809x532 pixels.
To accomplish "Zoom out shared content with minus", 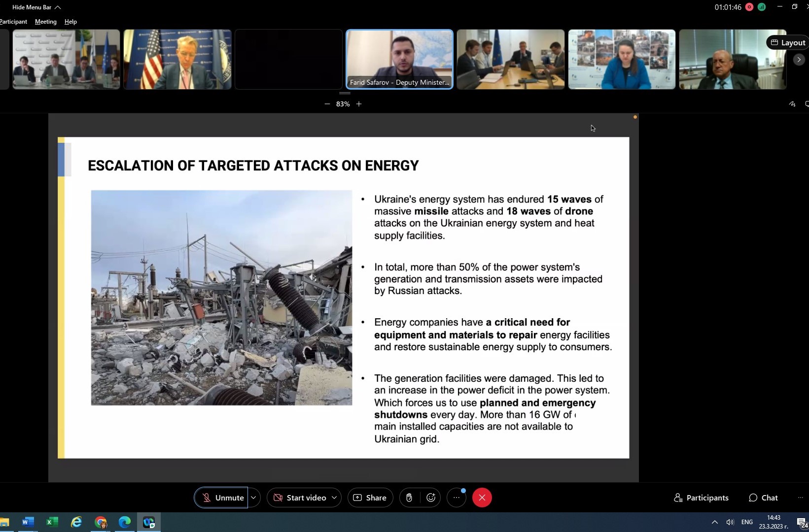I will click(x=327, y=104).
